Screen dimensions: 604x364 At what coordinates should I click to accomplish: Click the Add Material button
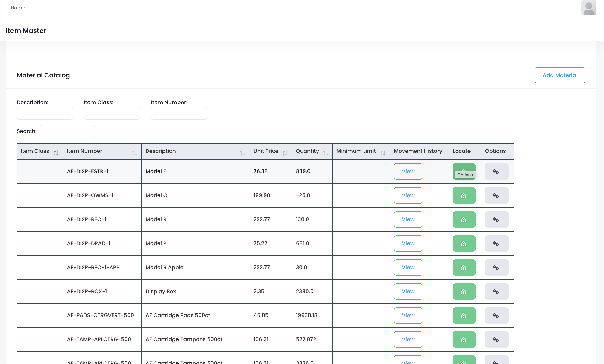pos(560,75)
